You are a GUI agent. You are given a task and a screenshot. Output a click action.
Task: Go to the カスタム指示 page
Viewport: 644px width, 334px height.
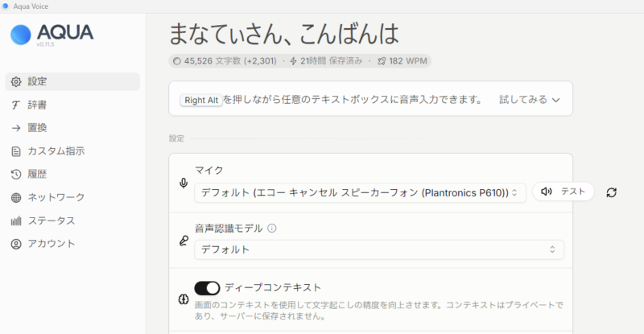coord(56,151)
